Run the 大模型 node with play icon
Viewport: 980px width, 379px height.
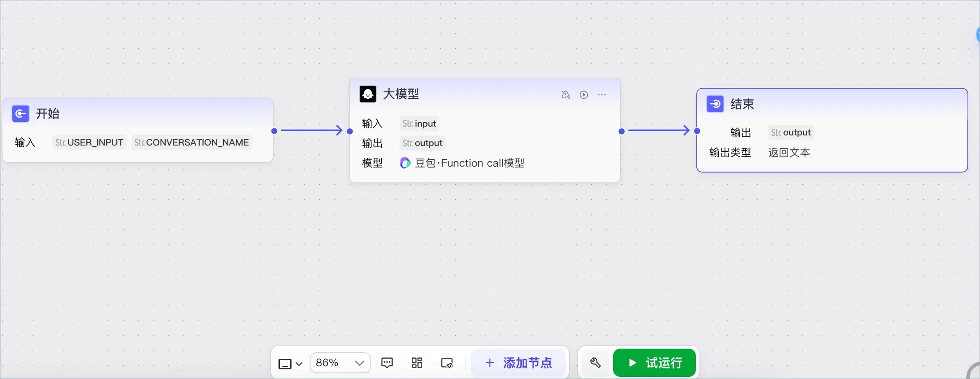coord(584,95)
